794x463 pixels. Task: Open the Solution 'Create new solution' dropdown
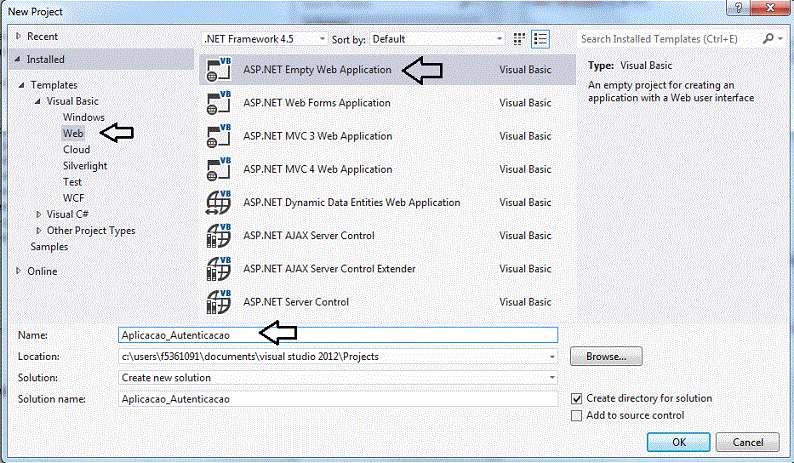[x=552, y=378]
